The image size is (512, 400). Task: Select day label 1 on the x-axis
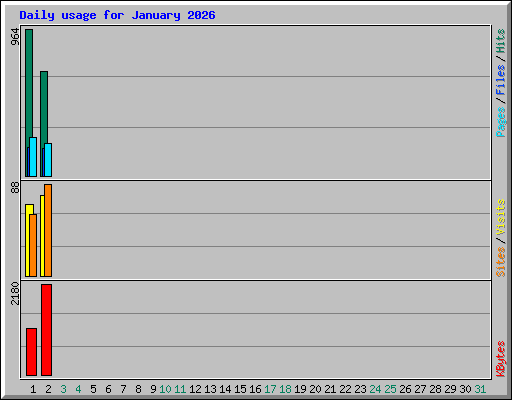(33, 389)
